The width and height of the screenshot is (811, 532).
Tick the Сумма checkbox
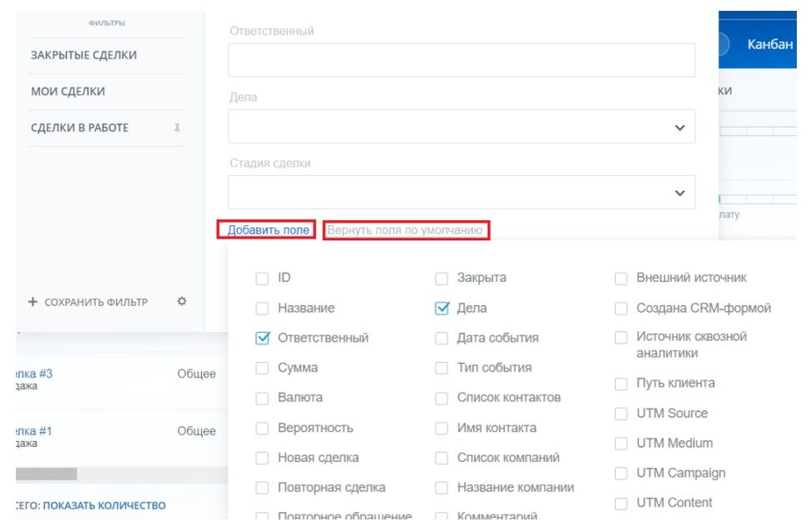262,369
